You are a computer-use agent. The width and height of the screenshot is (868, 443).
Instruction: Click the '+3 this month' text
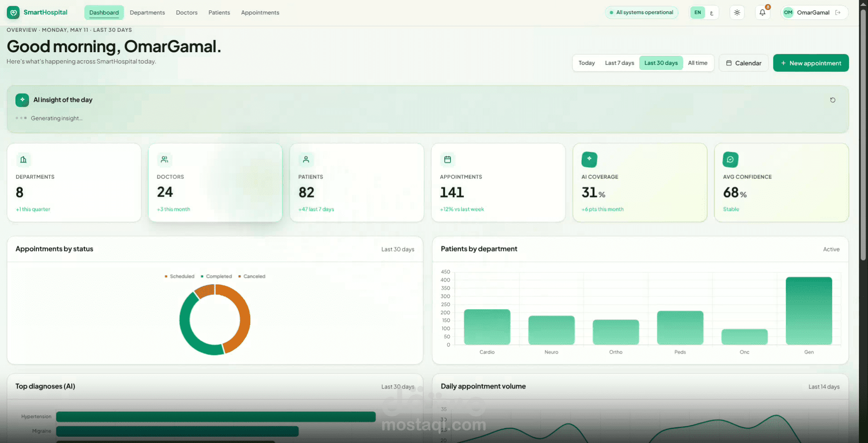pyautogui.click(x=174, y=209)
